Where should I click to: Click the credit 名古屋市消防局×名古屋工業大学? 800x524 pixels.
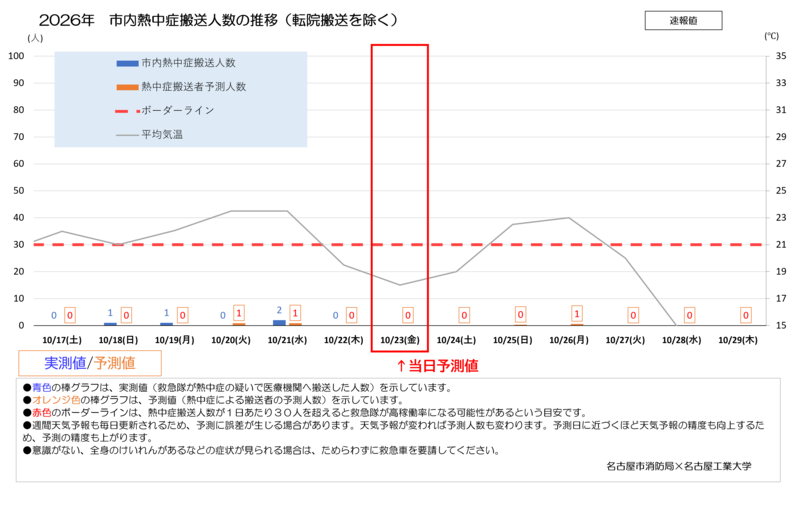pyautogui.click(x=679, y=466)
